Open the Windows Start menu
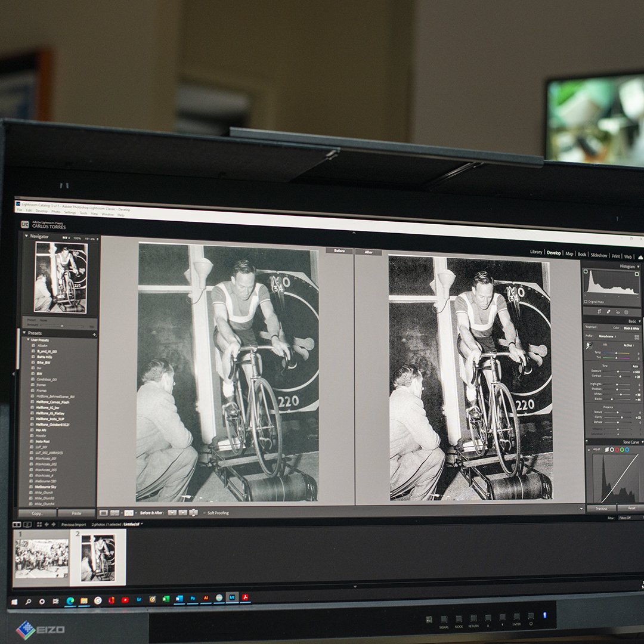Image resolution: width=644 pixels, height=644 pixels. tap(14, 602)
